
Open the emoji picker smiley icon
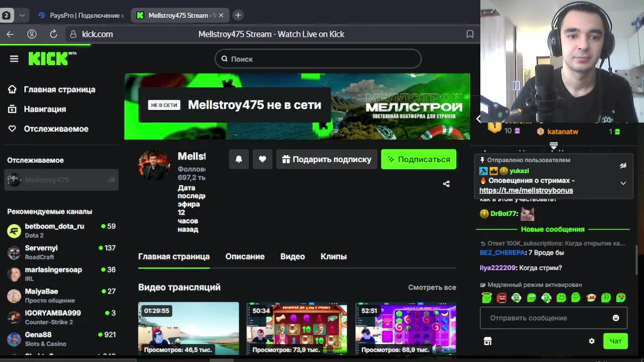pyautogui.click(x=616, y=318)
